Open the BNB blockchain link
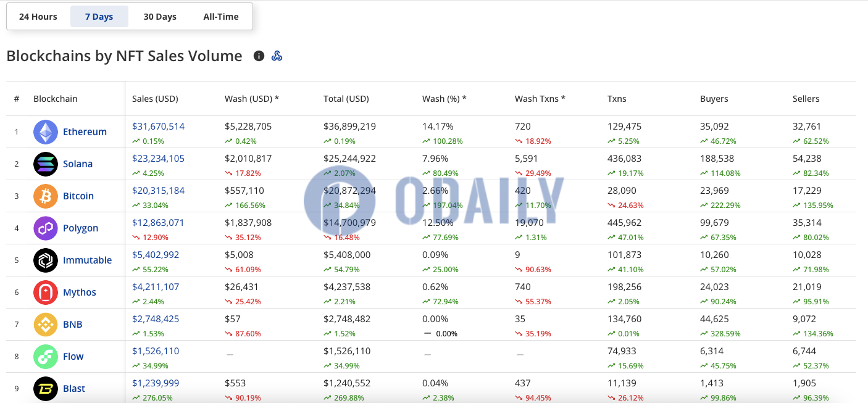Viewport: 868px width, 403px height. coord(73,325)
